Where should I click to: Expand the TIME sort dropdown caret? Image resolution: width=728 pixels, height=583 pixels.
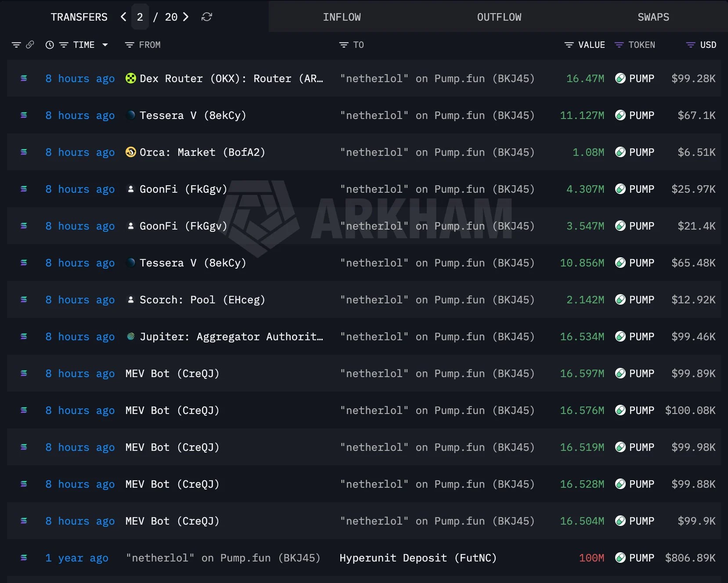(105, 45)
